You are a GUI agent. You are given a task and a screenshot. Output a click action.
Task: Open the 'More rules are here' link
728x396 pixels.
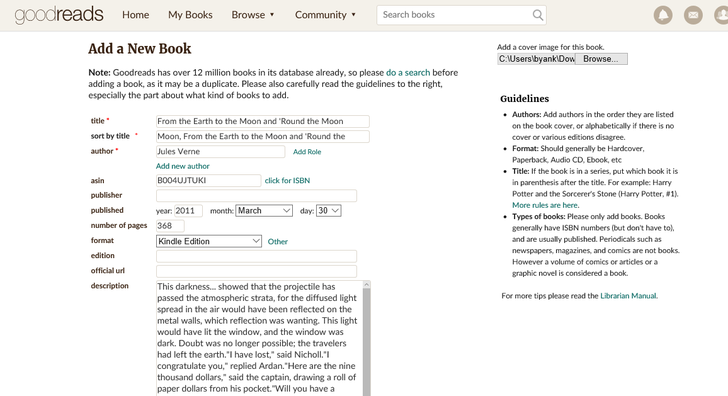(x=545, y=205)
